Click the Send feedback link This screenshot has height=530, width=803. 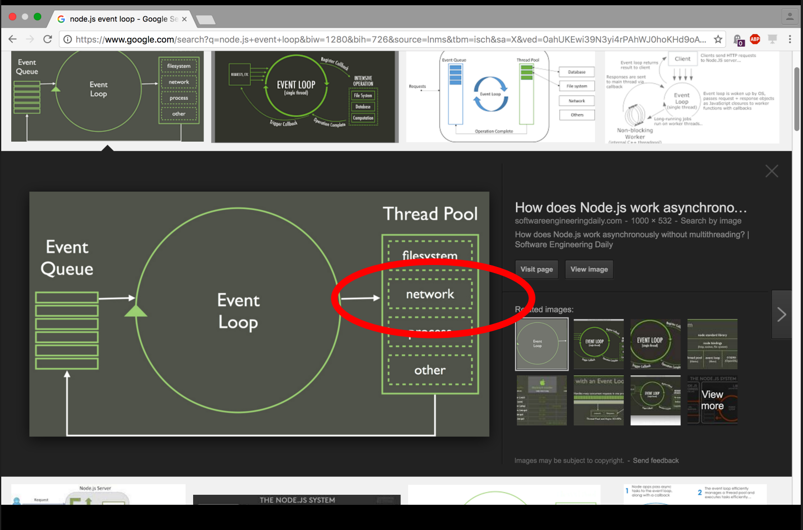pyautogui.click(x=656, y=460)
